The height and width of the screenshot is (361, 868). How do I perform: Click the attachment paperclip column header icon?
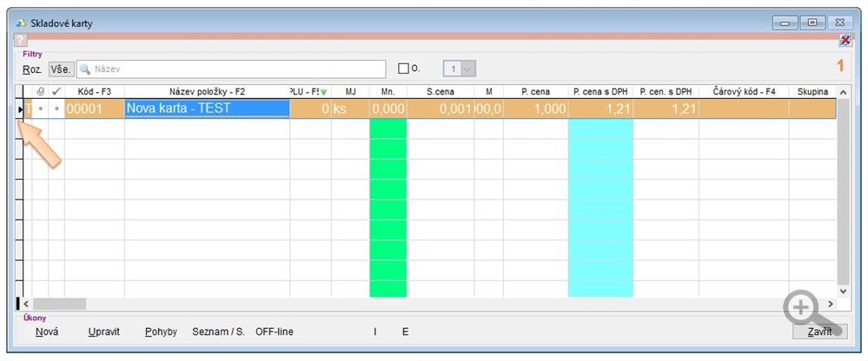pyautogui.click(x=41, y=91)
